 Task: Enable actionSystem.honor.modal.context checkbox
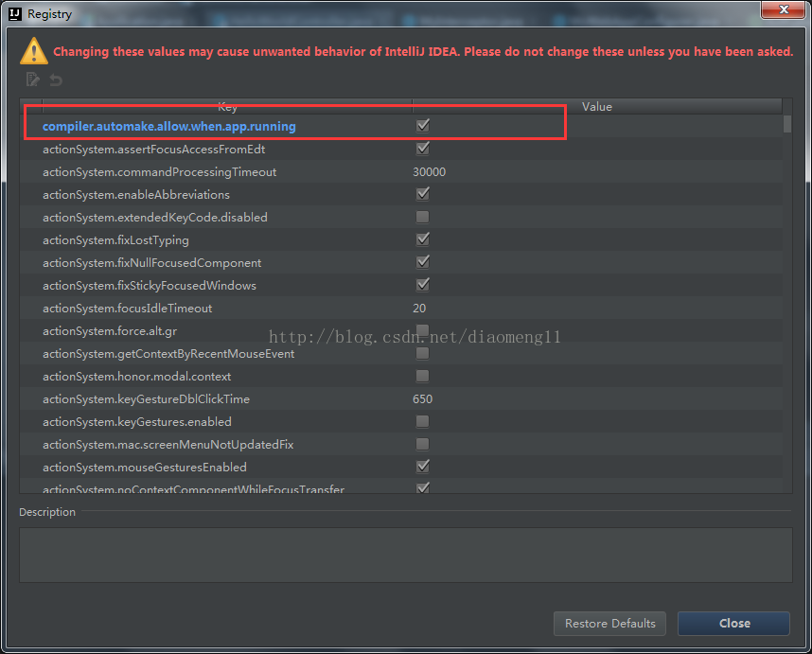pyautogui.click(x=423, y=376)
